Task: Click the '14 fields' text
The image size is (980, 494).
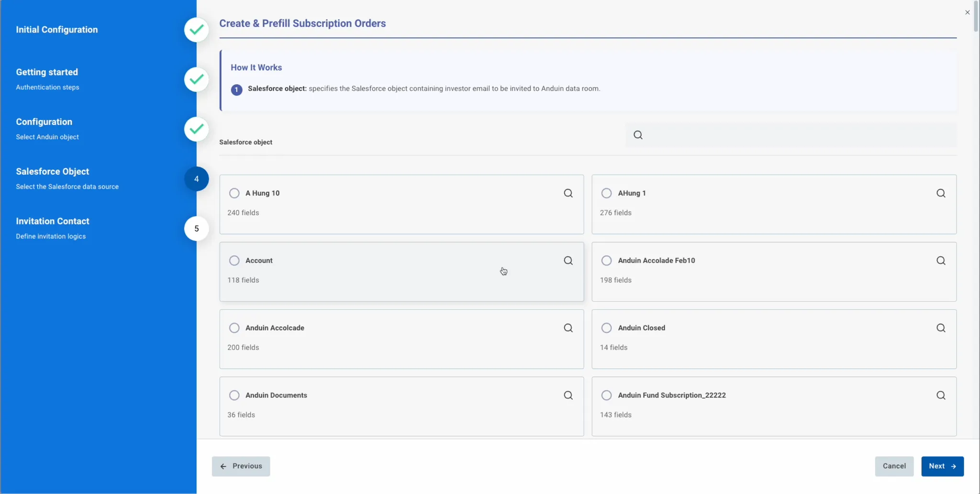Action: (614, 348)
